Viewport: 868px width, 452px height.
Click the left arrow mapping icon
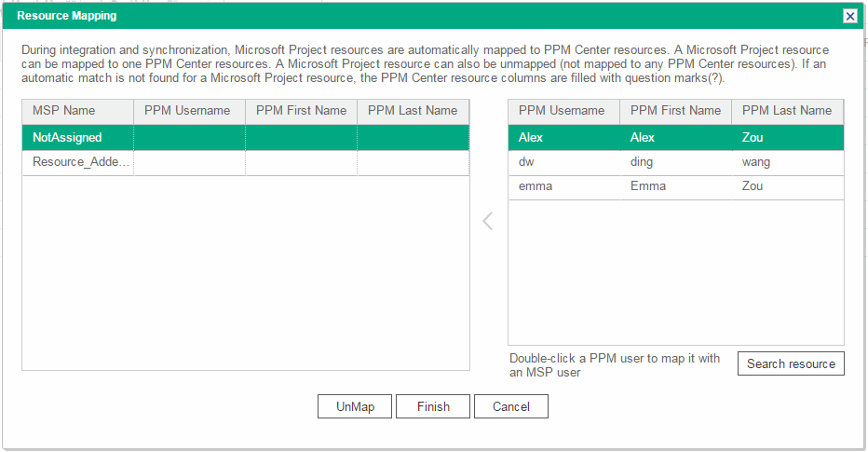click(487, 222)
